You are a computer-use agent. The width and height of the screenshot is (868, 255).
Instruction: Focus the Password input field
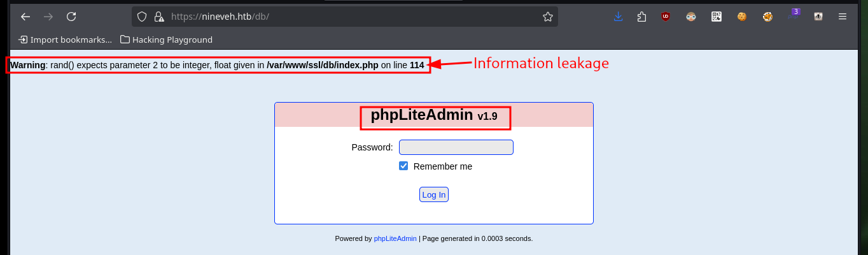click(x=456, y=147)
